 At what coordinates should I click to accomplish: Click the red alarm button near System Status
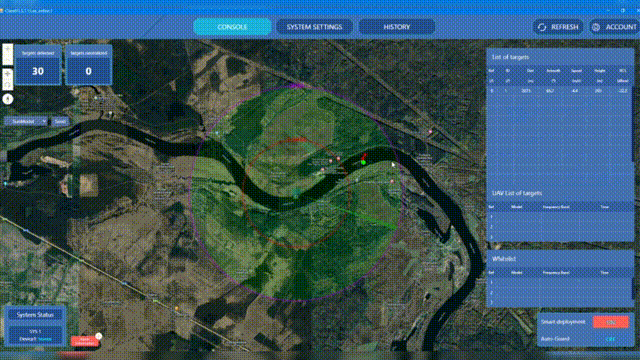(x=84, y=341)
